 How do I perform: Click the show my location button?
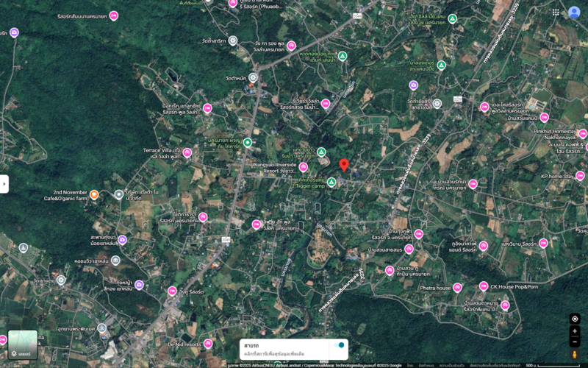pyautogui.click(x=575, y=319)
